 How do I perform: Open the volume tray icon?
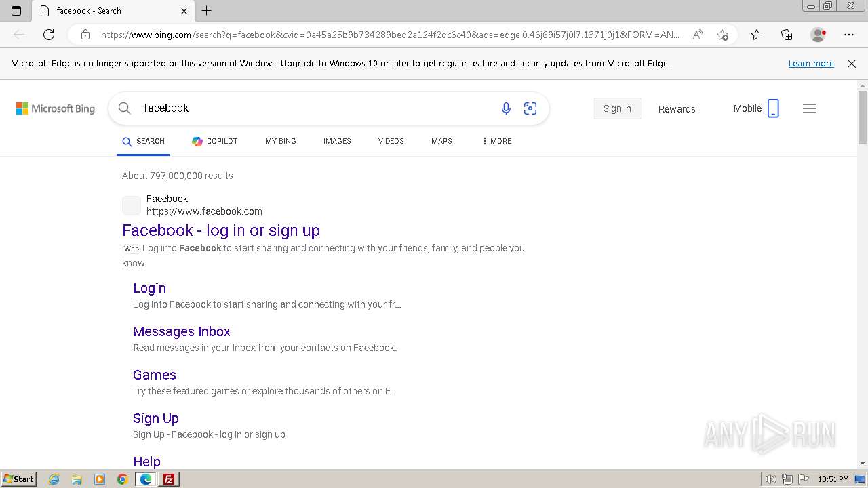pos(771,479)
